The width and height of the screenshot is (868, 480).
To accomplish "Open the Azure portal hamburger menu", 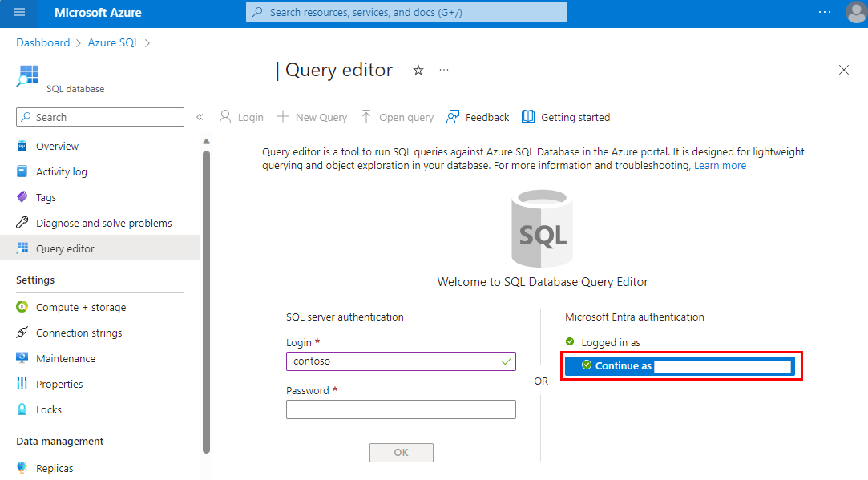I will click(19, 12).
